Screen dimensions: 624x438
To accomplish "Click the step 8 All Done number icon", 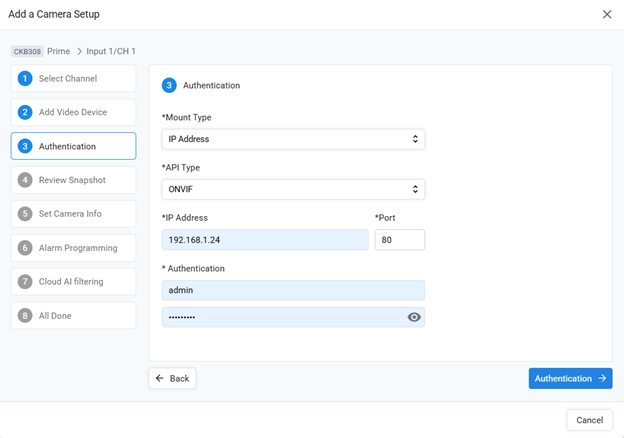I will point(25,316).
